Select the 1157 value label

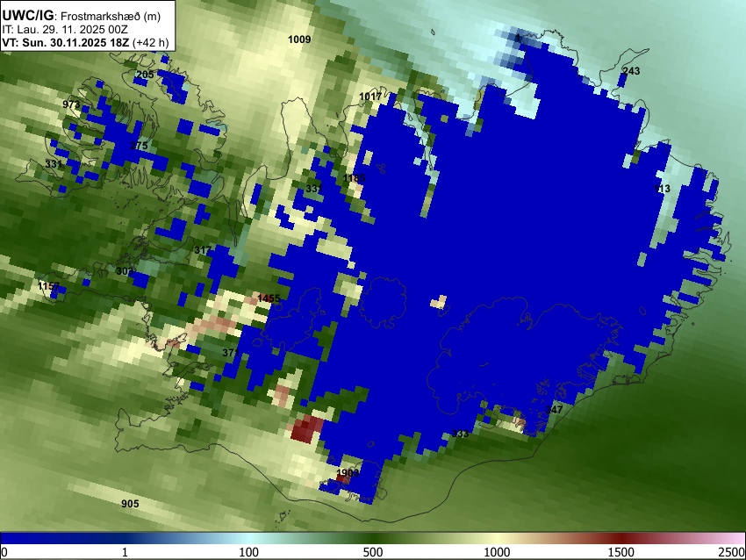(48, 286)
